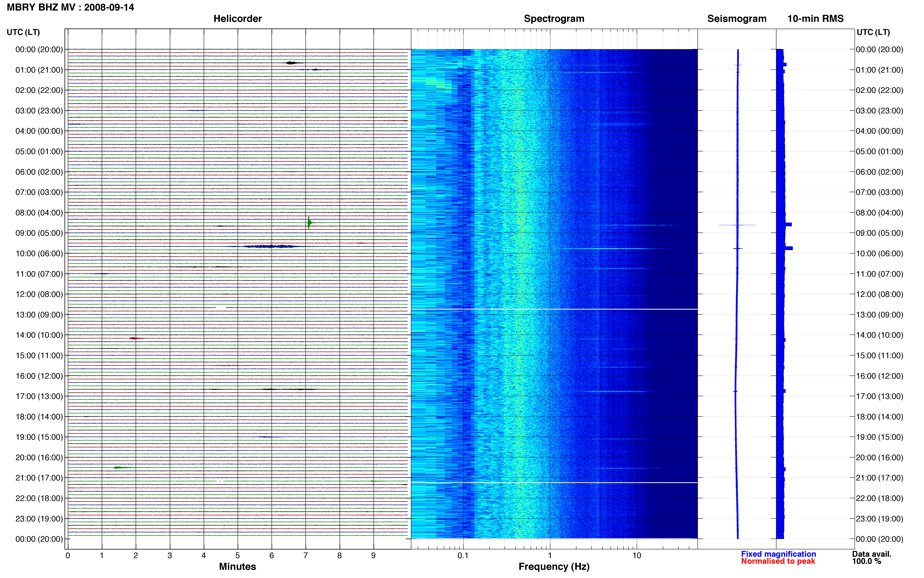Click left time label '21:00 (17:00)'
Screen dimensions: 924x578
[x=39, y=478]
